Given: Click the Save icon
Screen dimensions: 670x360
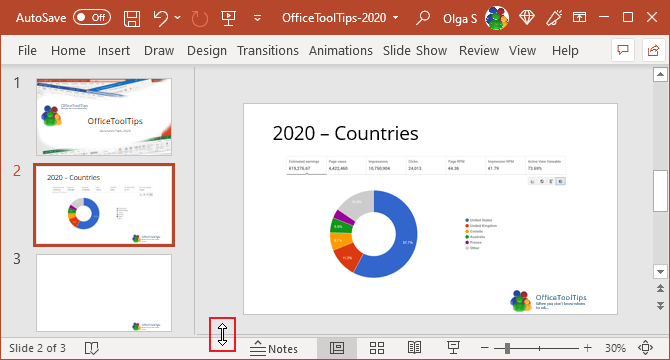Looking at the screenshot, I should tap(132, 18).
